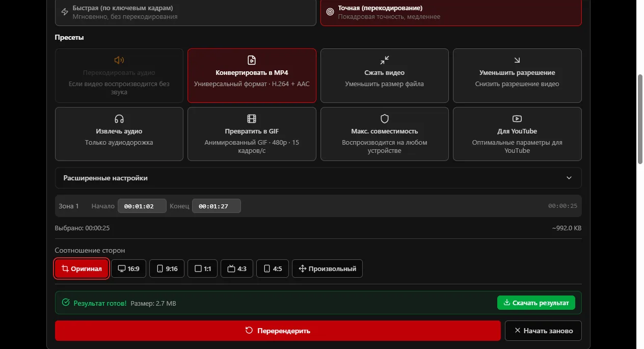
Task: Edit the zone start time 00:01:02
Action: 142,206
